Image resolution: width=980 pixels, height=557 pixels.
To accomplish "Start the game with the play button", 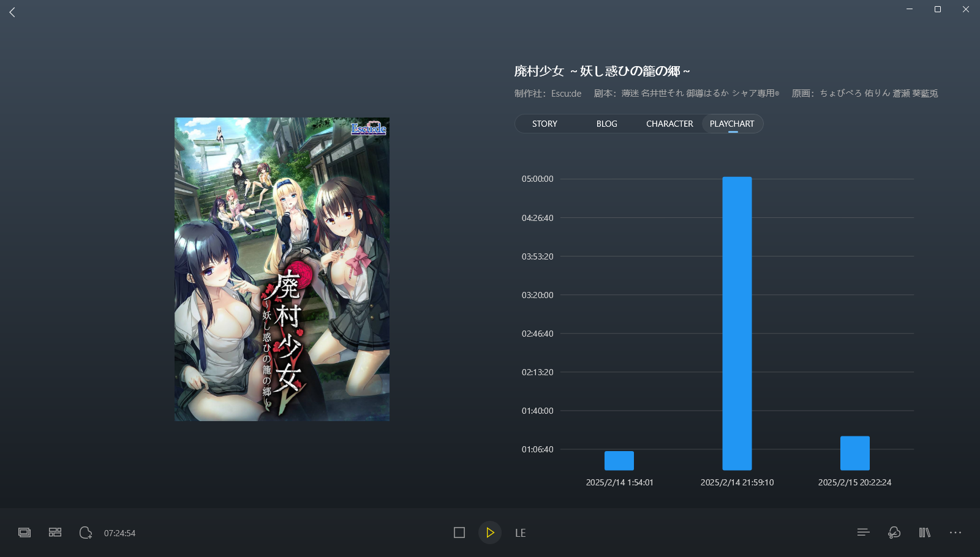I will (x=490, y=533).
